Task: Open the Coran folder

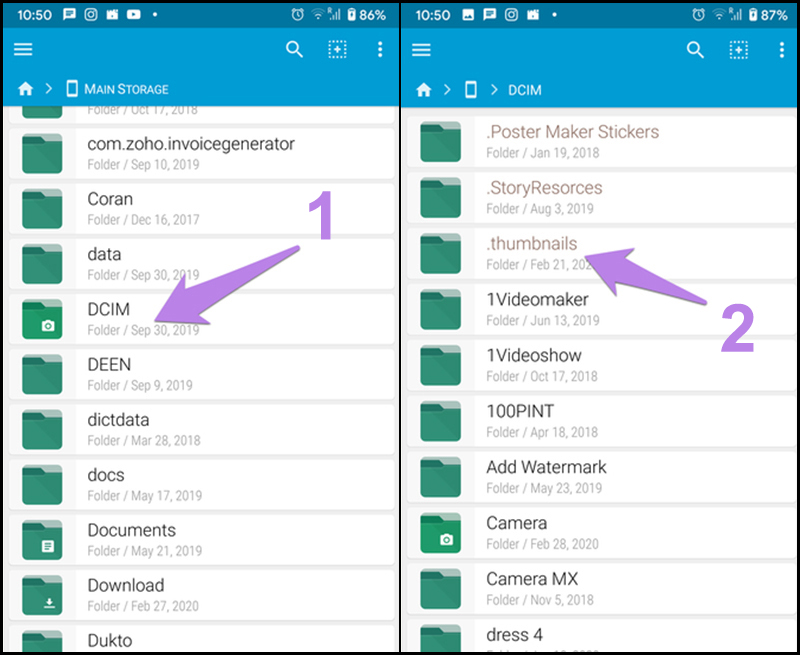Action: 202,209
